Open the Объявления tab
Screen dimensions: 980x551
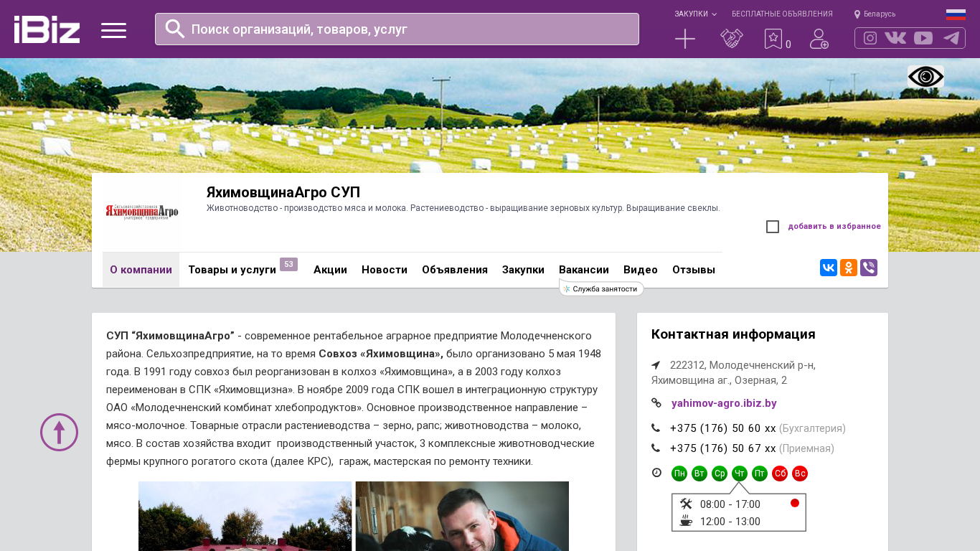click(x=455, y=270)
